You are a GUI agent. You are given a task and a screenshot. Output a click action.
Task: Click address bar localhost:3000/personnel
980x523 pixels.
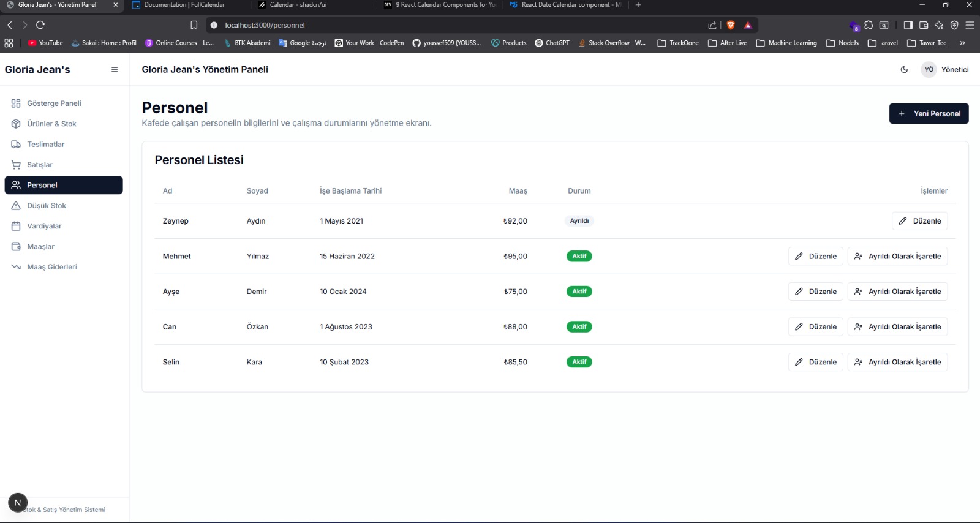coord(265,25)
